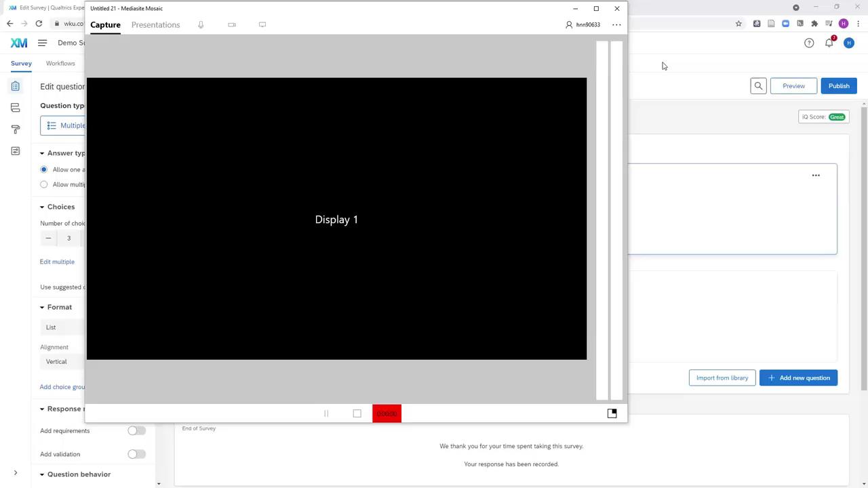The width and height of the screenshot is (868, 488).
Task: Select the Allow one answer radio button
Action: [44, 169]
